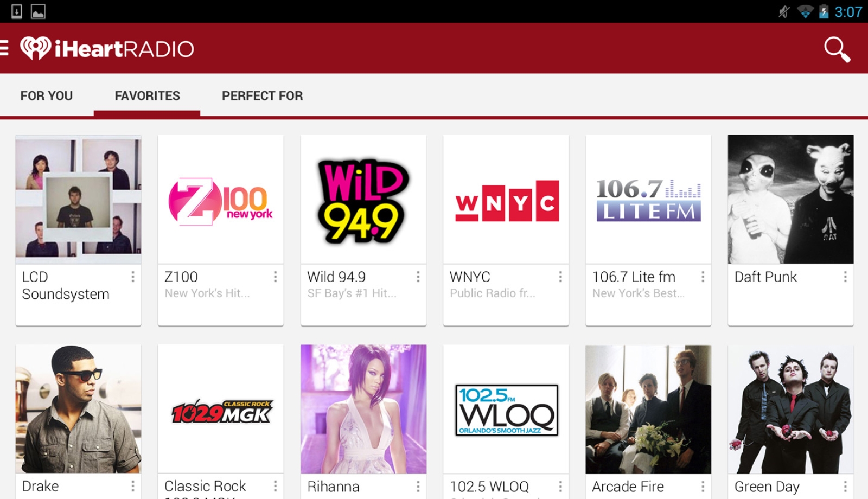The height and width of the screenshot is (499, 868).
Task: Tap the 'Drake' title text
Action: (40, 487)
